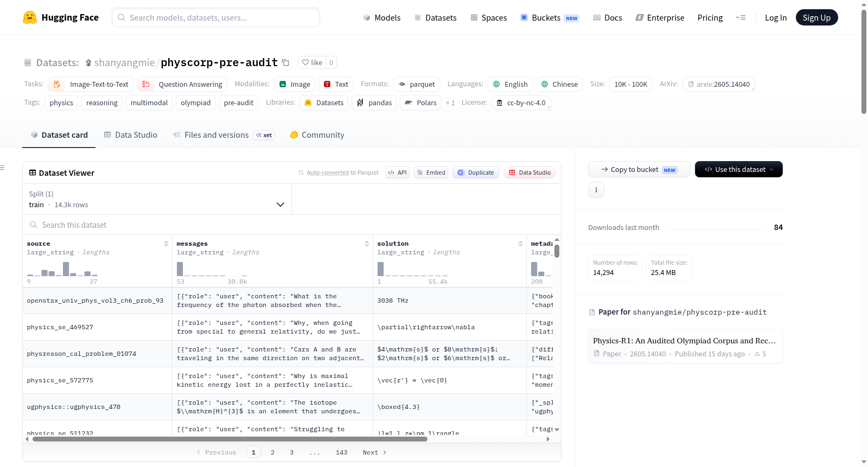This screenshot has height=467, width=868.
Task: Click Copy to bucket button
Action: tap(639, 169)
